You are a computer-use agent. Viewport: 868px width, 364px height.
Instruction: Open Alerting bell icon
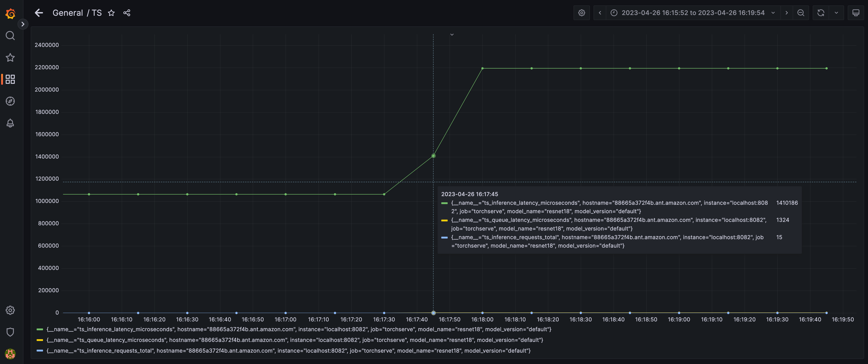tap(10, 123)
